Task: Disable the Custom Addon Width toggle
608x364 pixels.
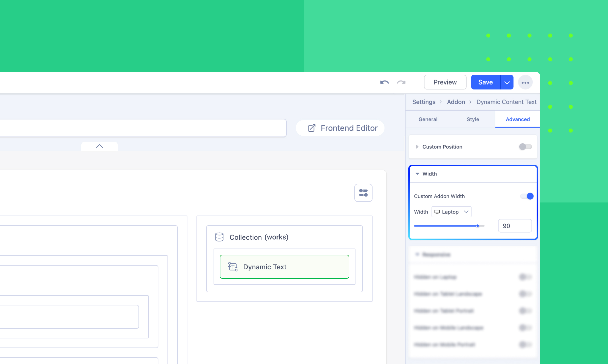Action: (527, 196)
